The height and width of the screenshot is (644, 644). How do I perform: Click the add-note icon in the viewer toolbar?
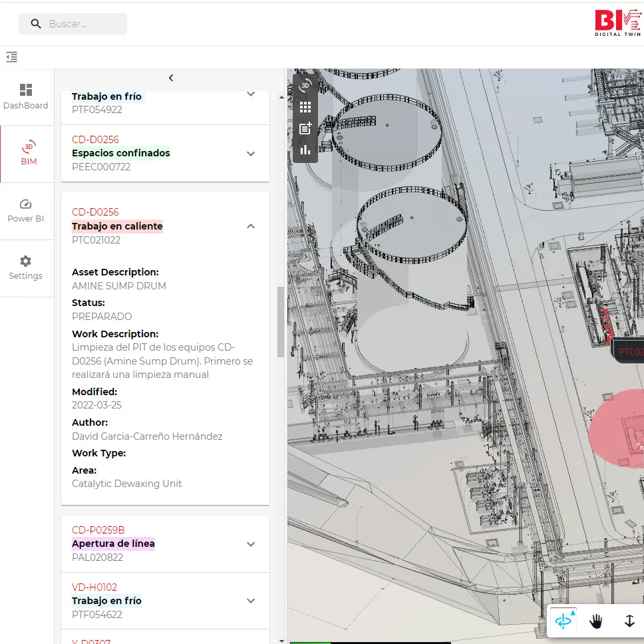click(x=305, y=128)
